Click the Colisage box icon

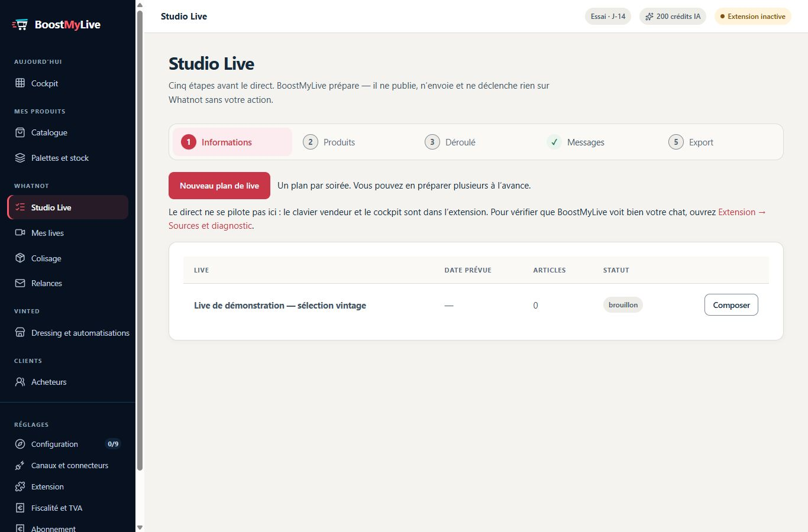point(20,258)
